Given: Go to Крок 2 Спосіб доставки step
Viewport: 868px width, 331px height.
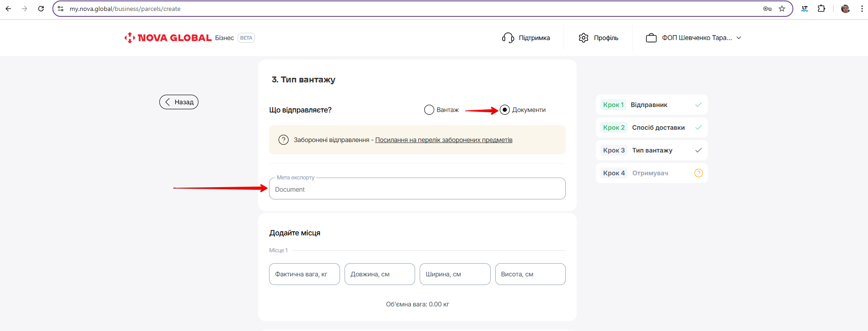Looking at the screenshot, I should 651,127.
